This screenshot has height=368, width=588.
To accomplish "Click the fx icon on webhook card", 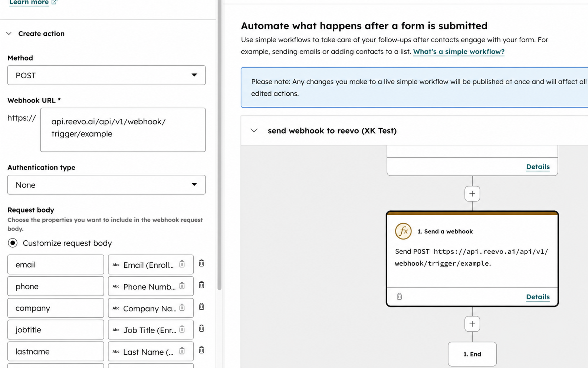I will tap(403, 231).
